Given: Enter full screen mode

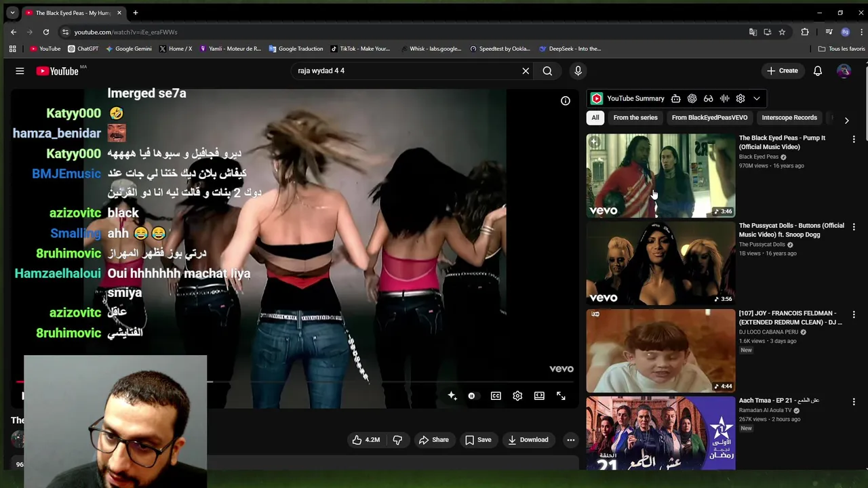Looking at the screenshot, I should tap(561, 396).
